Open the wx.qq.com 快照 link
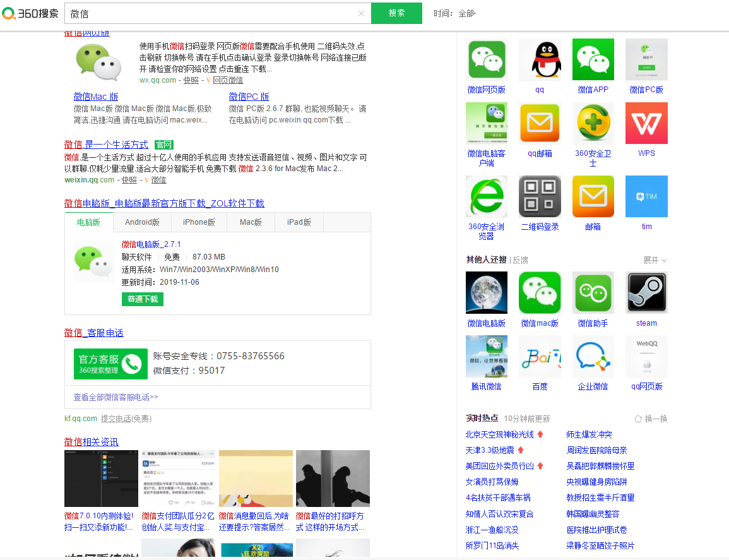The image size is (729, 560). (x=191, y=80)
